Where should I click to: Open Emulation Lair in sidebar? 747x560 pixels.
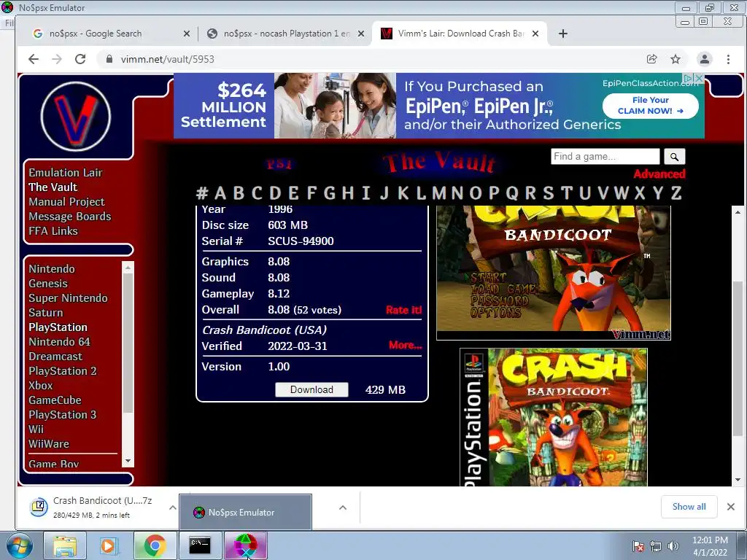tap(65, 172)
